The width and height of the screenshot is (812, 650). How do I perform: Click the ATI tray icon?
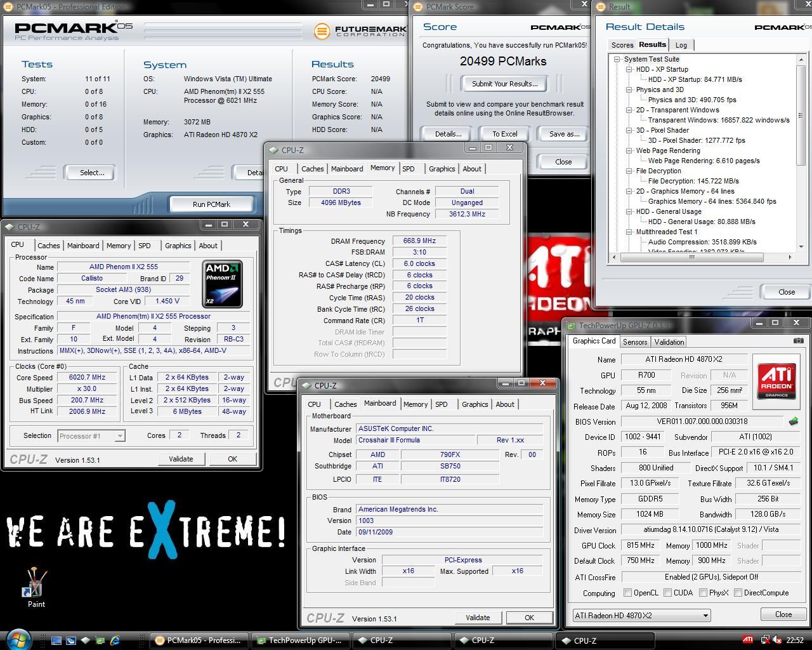pyautogui.click(x=748, y=640)
